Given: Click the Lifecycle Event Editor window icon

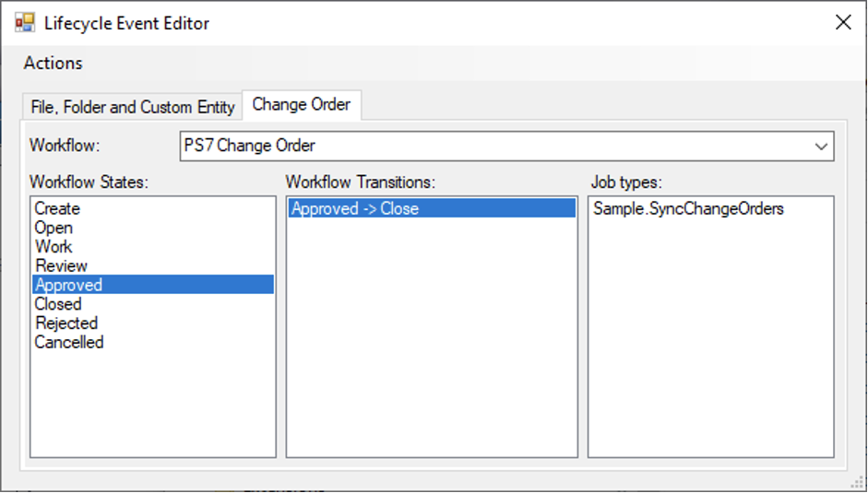Looking at the screenshot, I should (x=25, y=22).
